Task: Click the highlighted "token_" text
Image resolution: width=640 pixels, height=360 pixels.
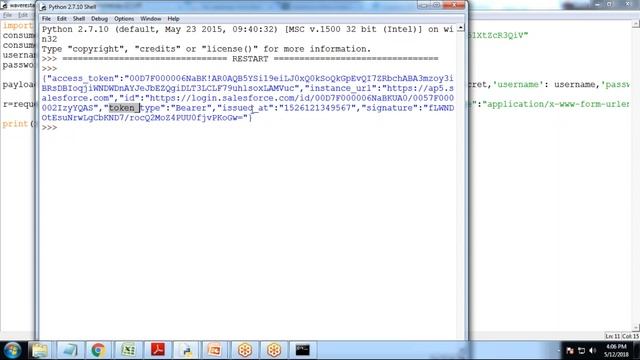Action: click(x=124, y=108)
